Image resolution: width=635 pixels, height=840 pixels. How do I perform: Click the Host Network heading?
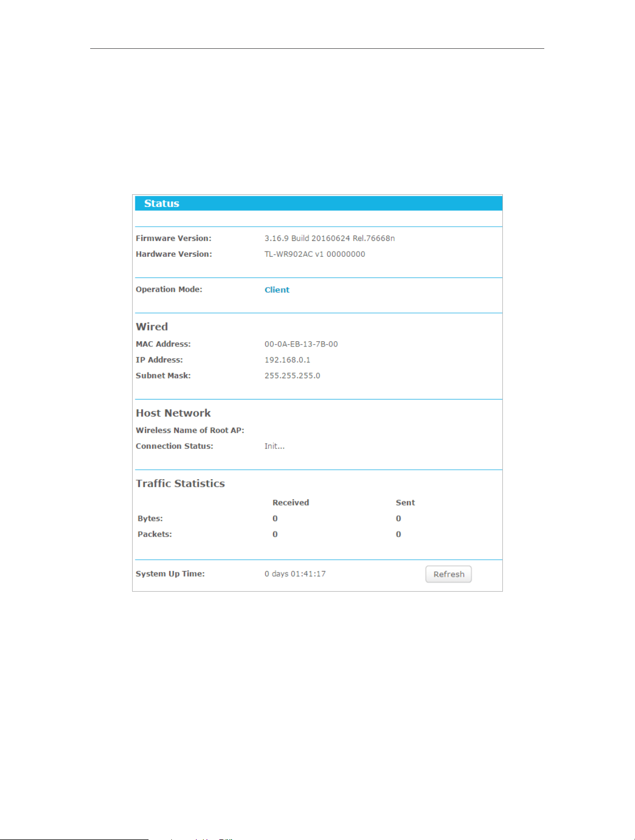tap(173, 413)
